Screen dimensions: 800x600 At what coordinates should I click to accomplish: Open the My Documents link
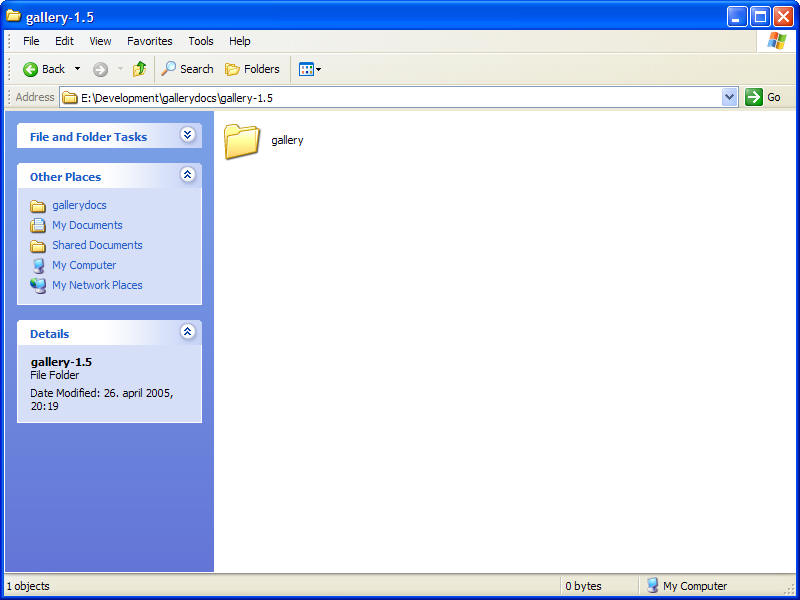(x=87, y=225)
